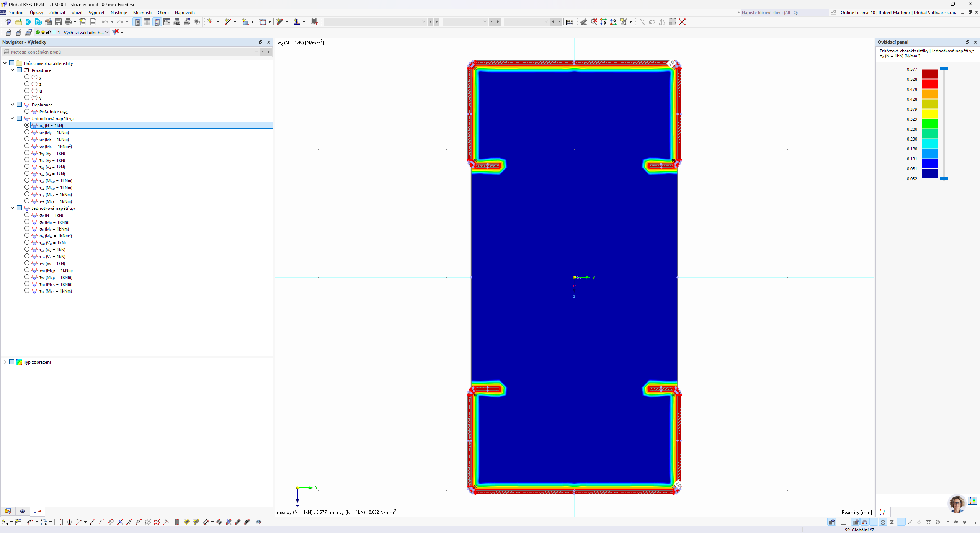
Task: Collapse the Pořadnice tree node
Action: pyautogui.click(x=12, y=70)
